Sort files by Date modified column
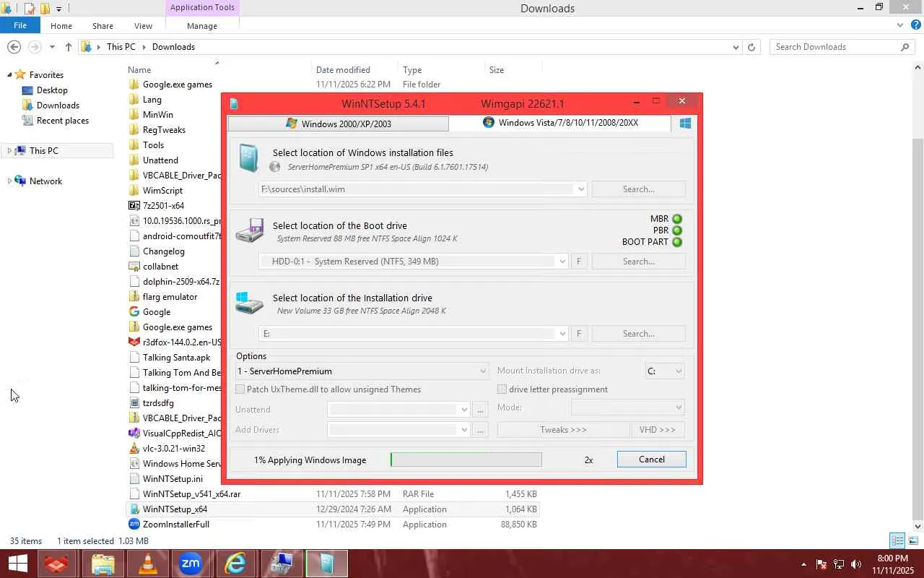The image size is (924, 578). (x=343, y=70)
